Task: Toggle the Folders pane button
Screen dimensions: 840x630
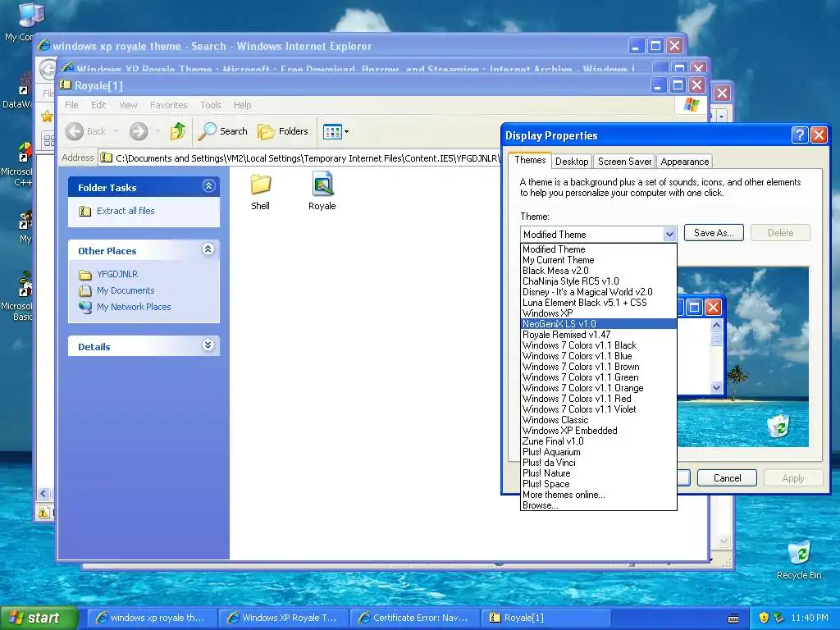Action: coord(283,131)
